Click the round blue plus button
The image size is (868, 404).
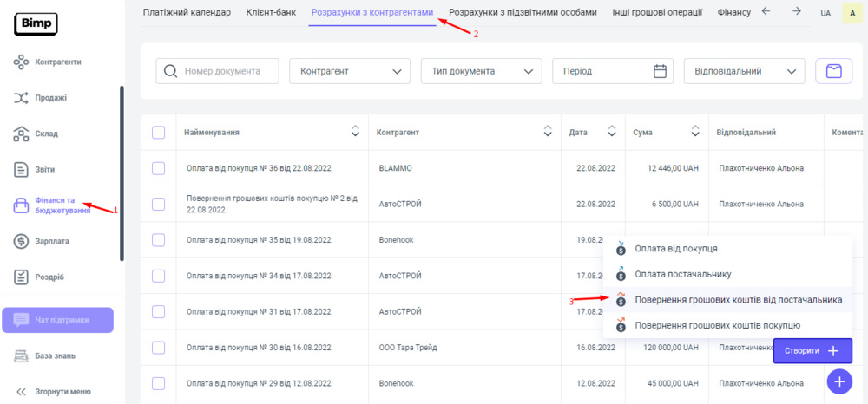(838, 381)
